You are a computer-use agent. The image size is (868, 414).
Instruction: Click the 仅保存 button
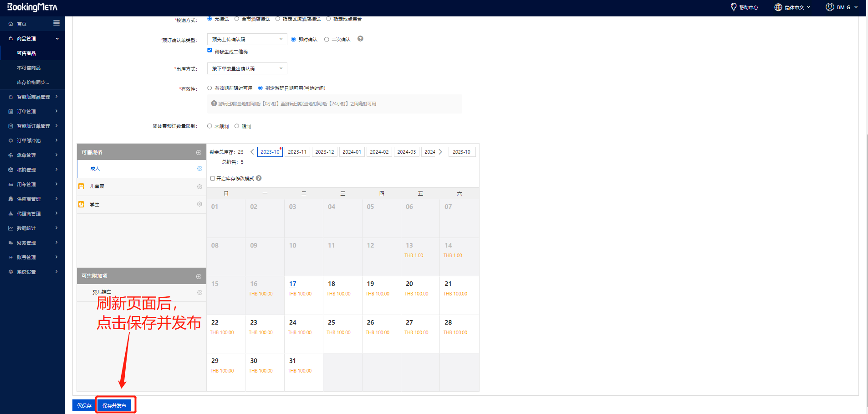(x=84, y=405)
